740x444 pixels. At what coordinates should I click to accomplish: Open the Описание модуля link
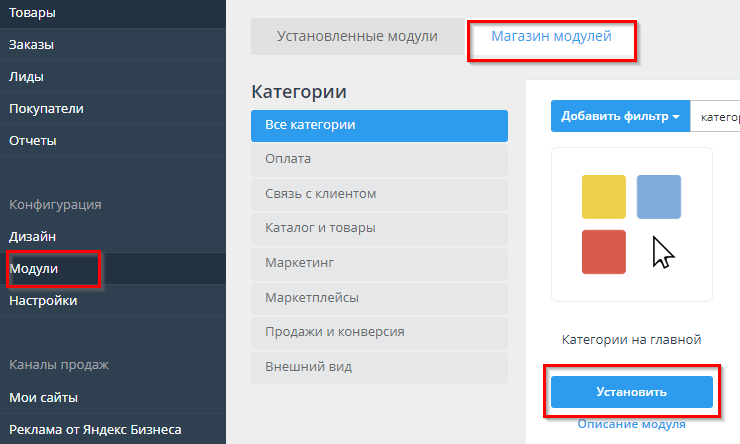[631, 424]
